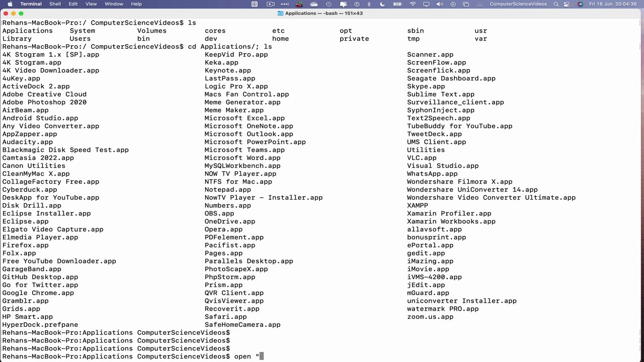Viewport: 644px width, 362px height.
Task: Click the three-dots menu bar icon
Action: click(285, 4)
